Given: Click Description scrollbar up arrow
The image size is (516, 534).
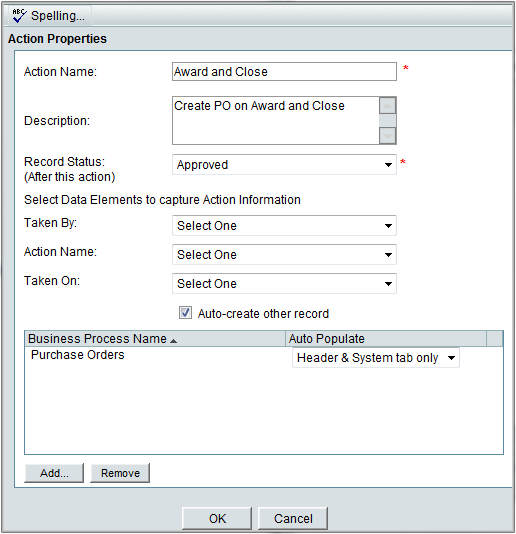Looking at the screenshot, I should point(388,106).
